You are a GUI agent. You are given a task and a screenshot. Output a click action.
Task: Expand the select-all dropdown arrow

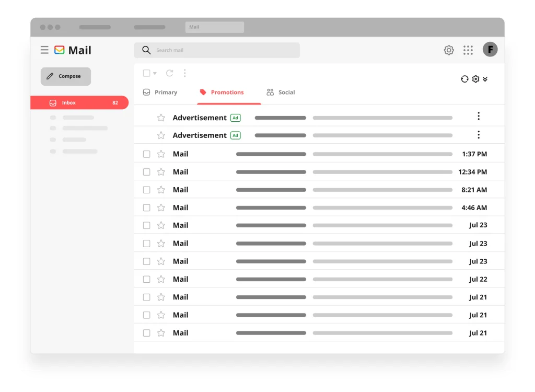pos(155,73)
